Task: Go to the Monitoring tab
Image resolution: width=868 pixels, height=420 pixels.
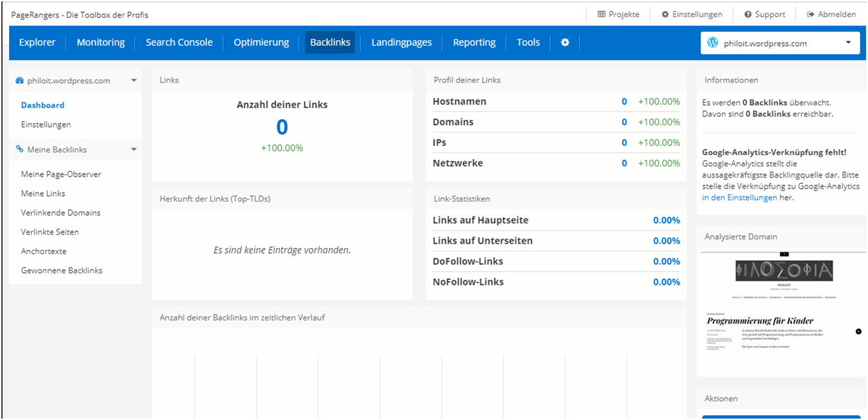Action: [x=101, y=42]
